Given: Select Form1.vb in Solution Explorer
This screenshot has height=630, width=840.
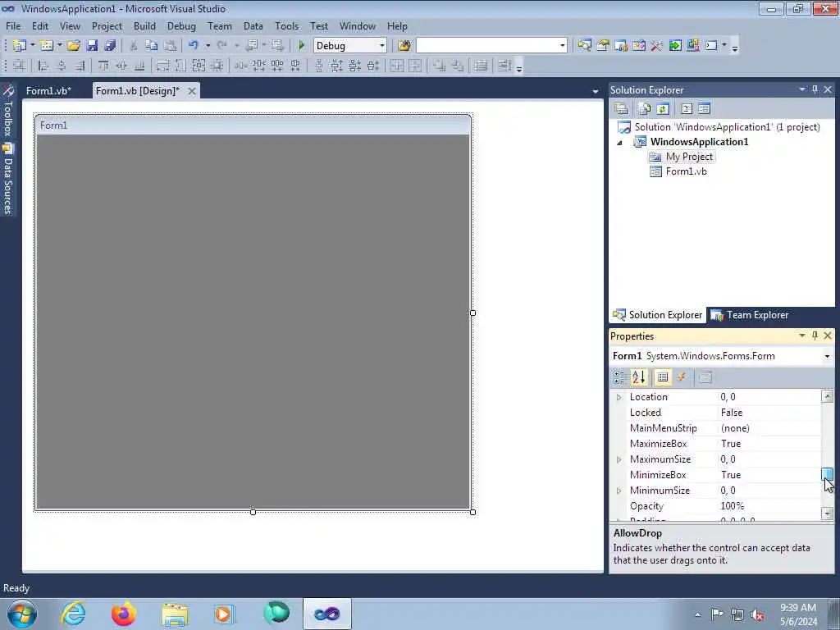Looking at the screenshot, I should [x=687, y=171].
